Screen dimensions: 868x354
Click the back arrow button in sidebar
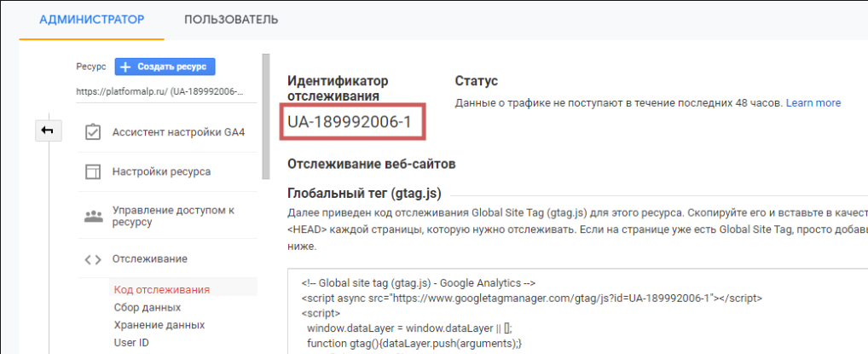[47, 131]
